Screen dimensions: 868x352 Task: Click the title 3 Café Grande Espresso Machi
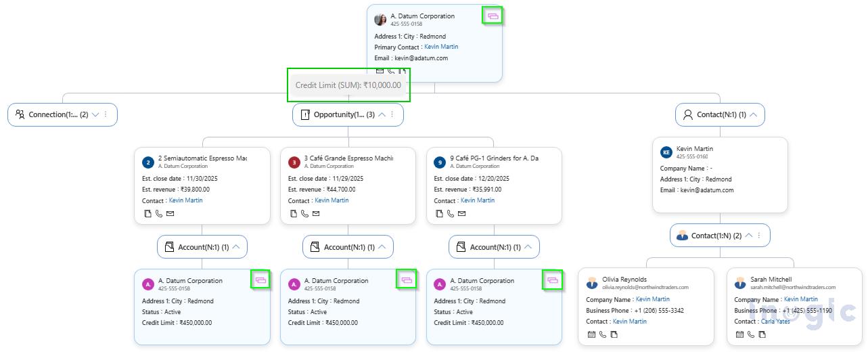coord(348,158)
